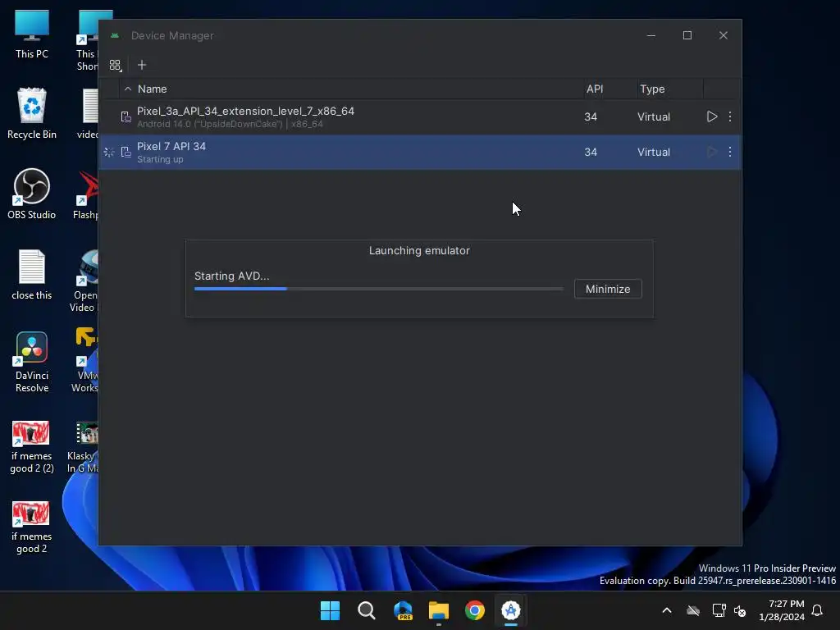The width and height of the screenshot is (840, 630).
Task: Sort by Type column header
Action: point(652,89)
